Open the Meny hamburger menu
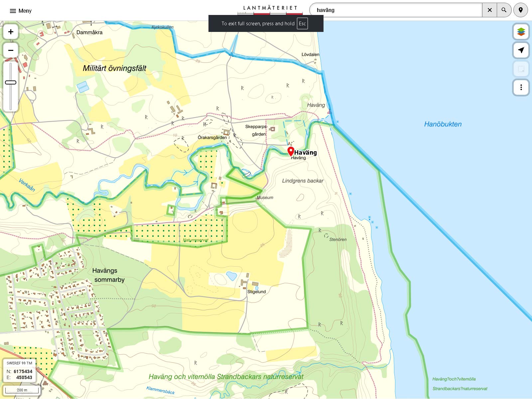The width and height of the screenshot is (532, 399). click(x=20, y=11)
